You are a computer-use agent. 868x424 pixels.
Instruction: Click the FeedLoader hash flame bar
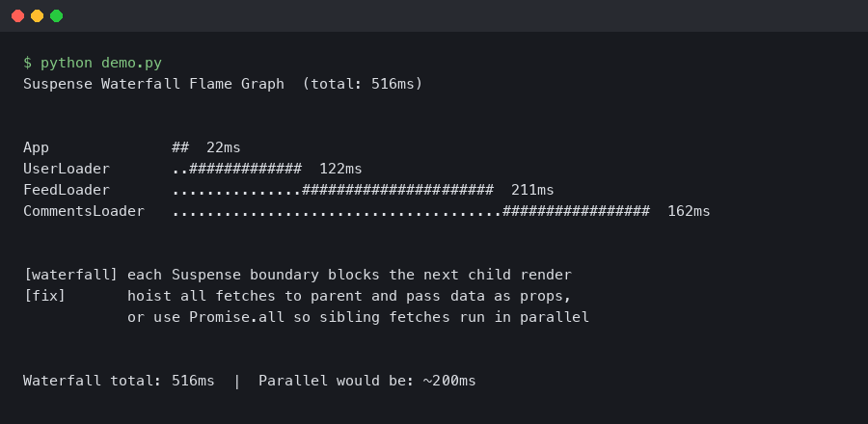pos(397,190)
